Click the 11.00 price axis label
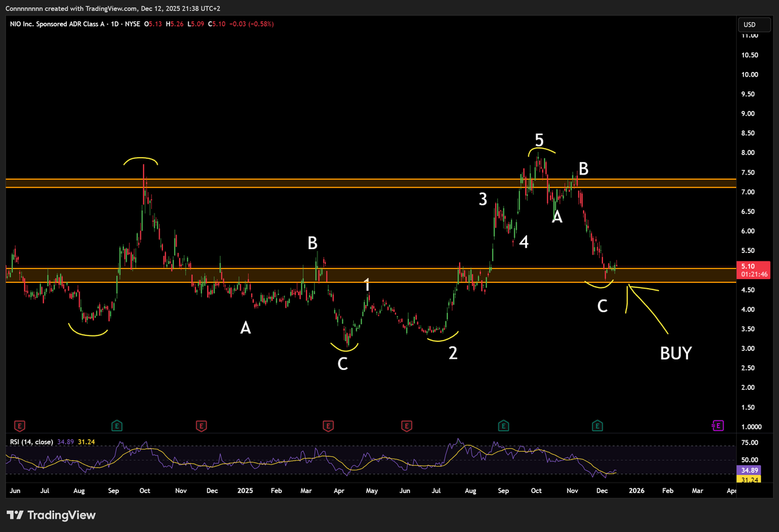779x532 pixels. (750, 36)
